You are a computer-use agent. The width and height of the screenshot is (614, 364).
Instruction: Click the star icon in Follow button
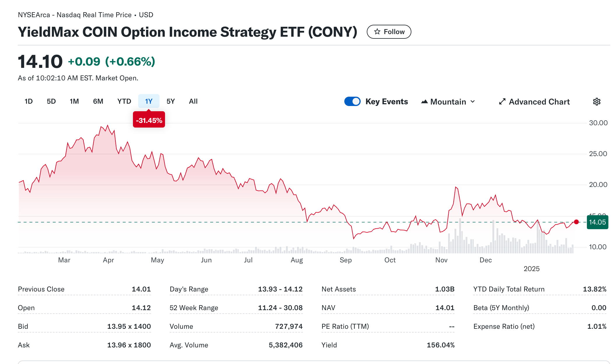pyautogui.click(x=377, y=32)
